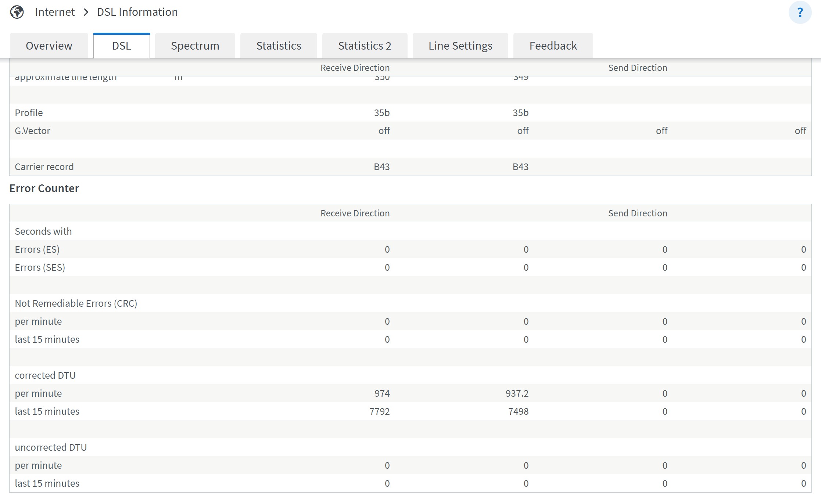Click corrected DTU per minute value 974
The width and height of the screenshot is (821, 504).
pyautogui.click(x=382, y=393)
